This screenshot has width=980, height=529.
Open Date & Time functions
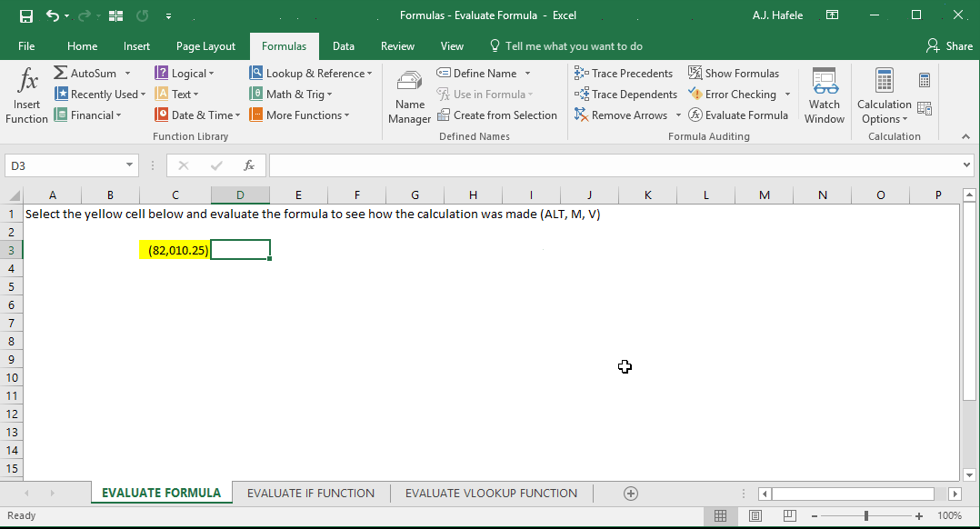pyautogui.click(x=197, y=115)
